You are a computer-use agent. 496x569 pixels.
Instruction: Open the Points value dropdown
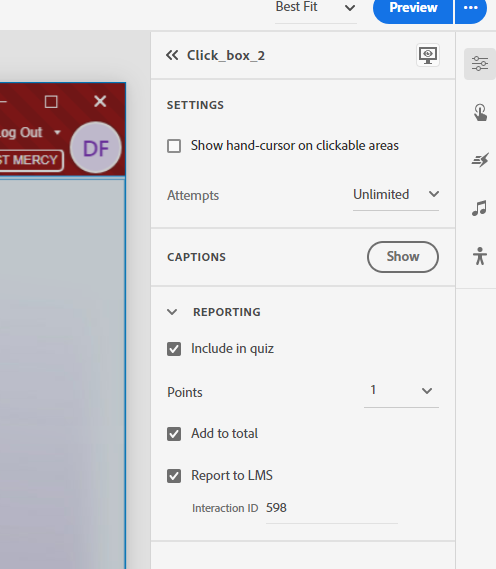[401, 392]
